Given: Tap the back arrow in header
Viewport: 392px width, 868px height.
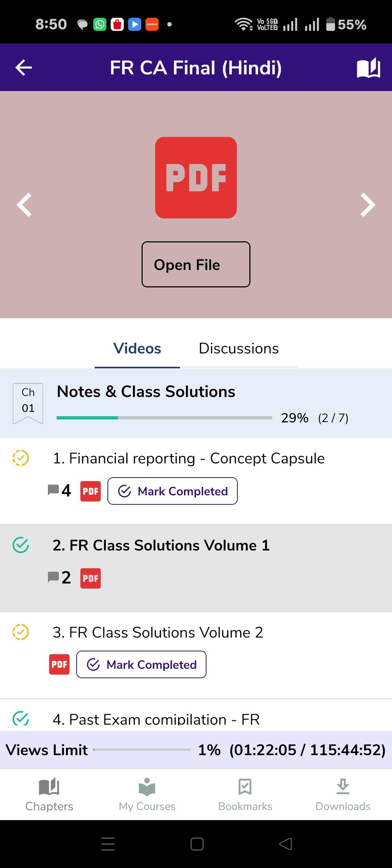Looking at the screenshot, I should [24, 67].
